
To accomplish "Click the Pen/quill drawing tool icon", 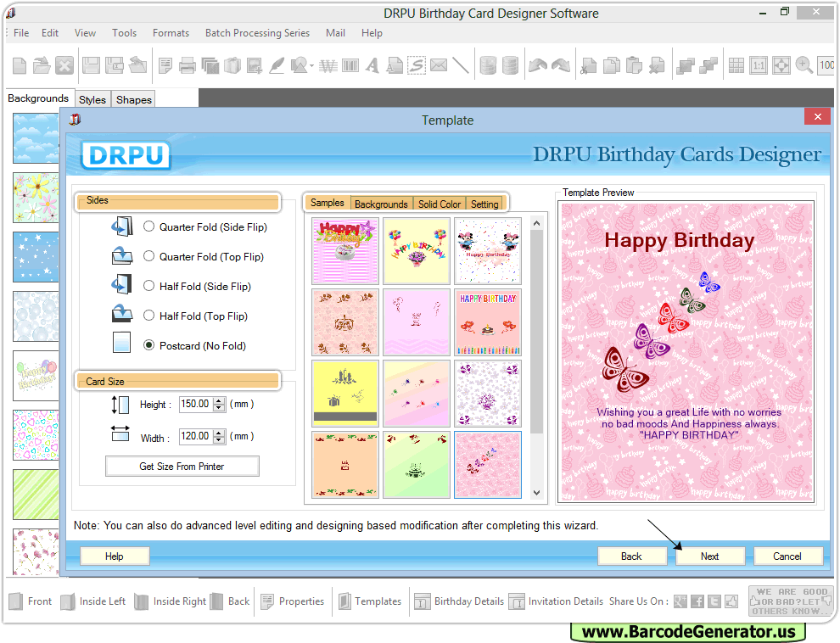I will click(x=277, y=65).
